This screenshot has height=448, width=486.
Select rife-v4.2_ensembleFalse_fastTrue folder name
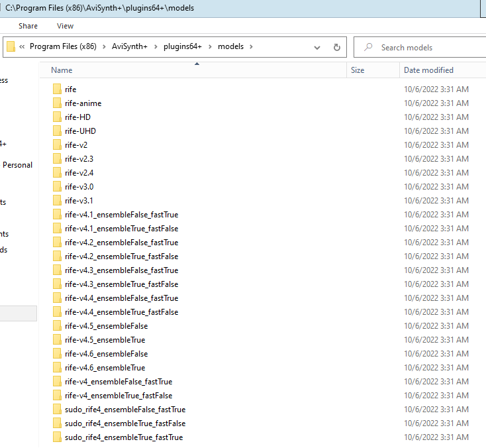(122, 243)
